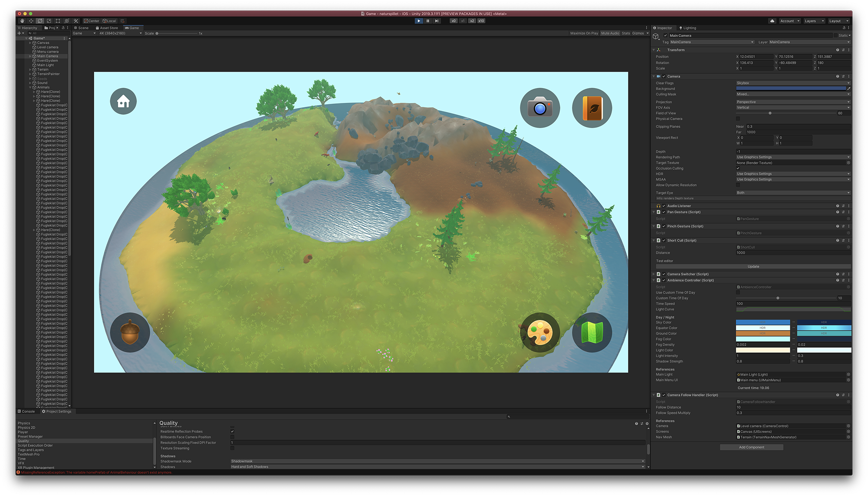Set time scale to x2
This screenshot has width=868, height=496.
(472, 21)
